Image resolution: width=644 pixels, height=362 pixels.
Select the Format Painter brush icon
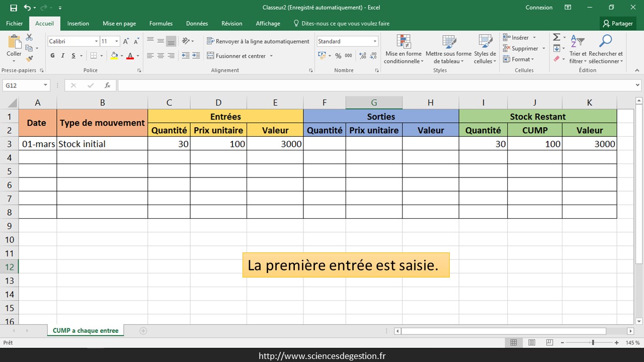29,59
